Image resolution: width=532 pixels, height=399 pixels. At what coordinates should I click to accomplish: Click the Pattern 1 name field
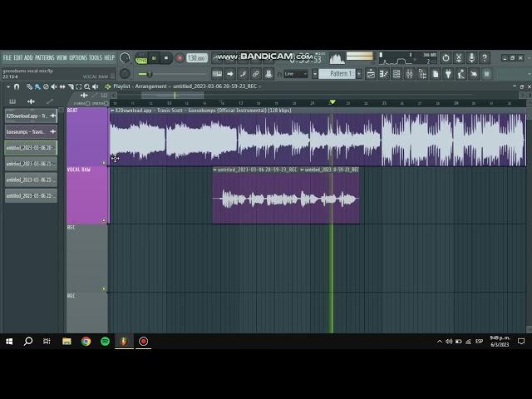337,74
